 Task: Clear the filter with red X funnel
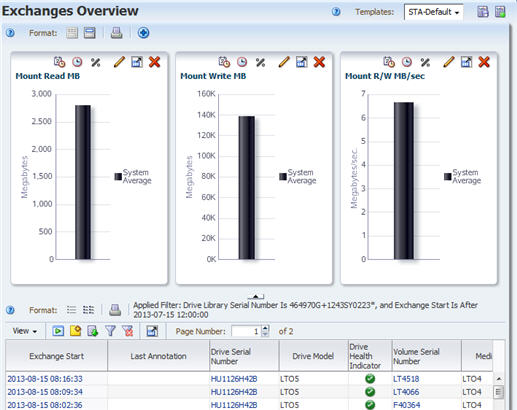[128, 331]
